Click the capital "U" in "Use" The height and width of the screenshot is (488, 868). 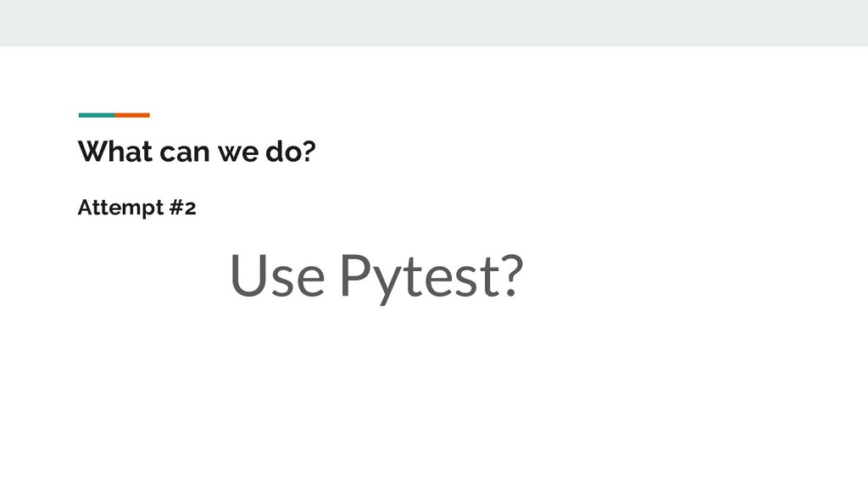[245, 275]
